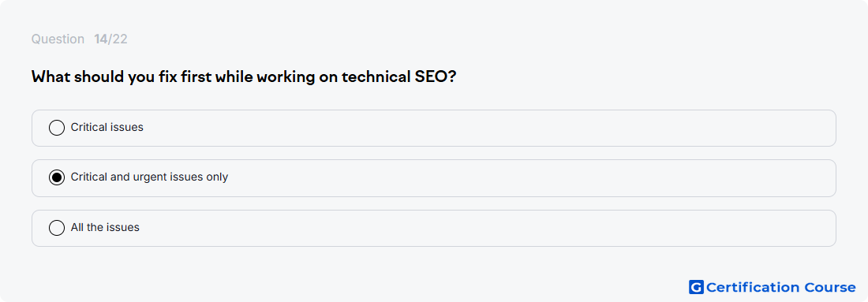868x302 pixels.
Task: Click empty area of "All the issues" card
Action: 487,228
